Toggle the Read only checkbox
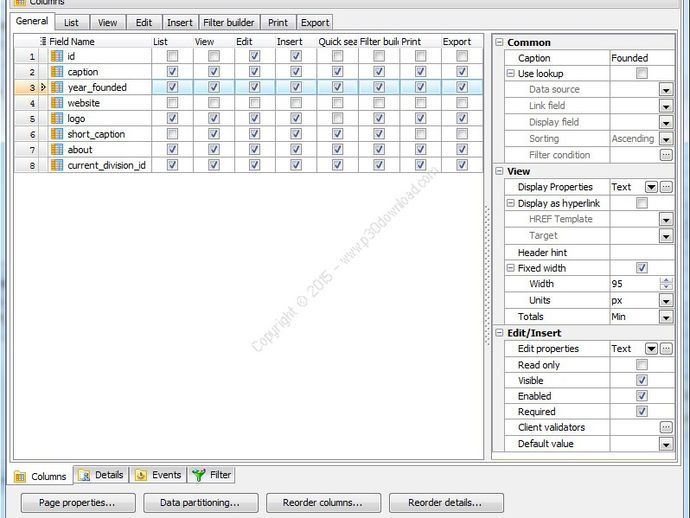The image size is (690, 518). tap(642, 364)
